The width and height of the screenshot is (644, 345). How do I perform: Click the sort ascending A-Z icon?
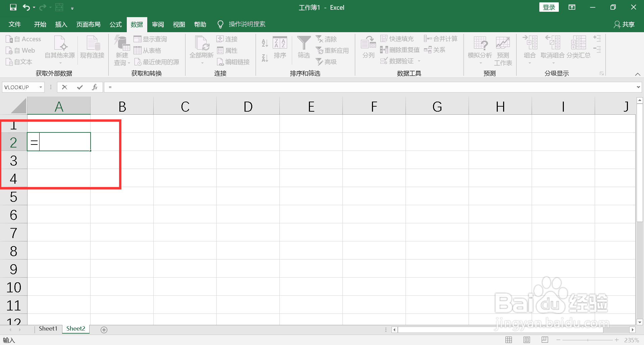(x=265, y=43)
